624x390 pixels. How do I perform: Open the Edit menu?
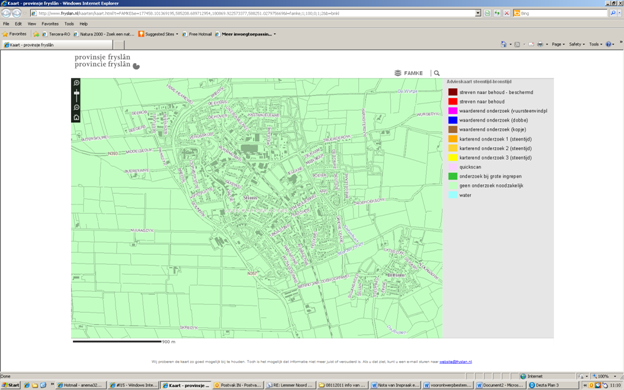click(18, 24)
